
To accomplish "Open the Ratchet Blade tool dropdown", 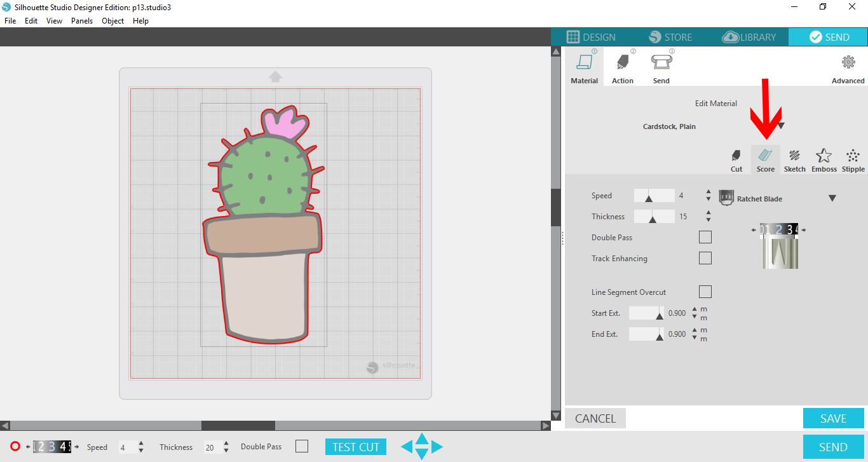I will pyautogui.click(x=832, y=199).
